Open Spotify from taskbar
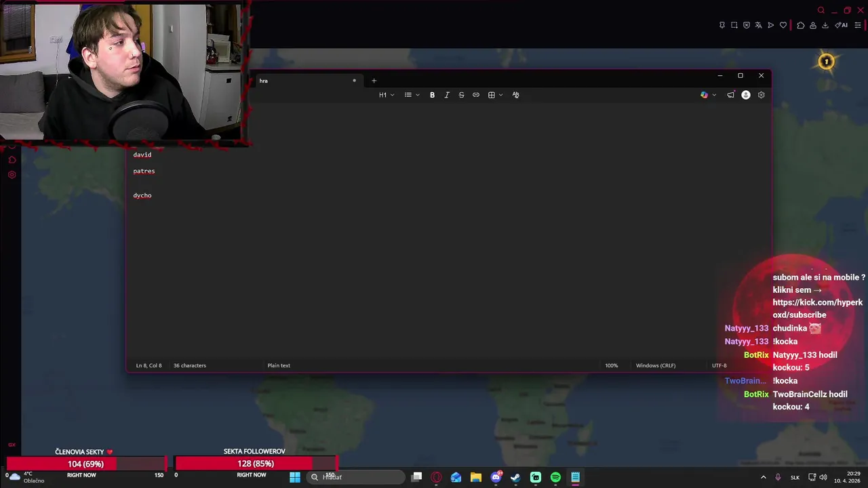The height and width of the screenshot is (488, 868). pyautogui.click(x=555, y=477)
